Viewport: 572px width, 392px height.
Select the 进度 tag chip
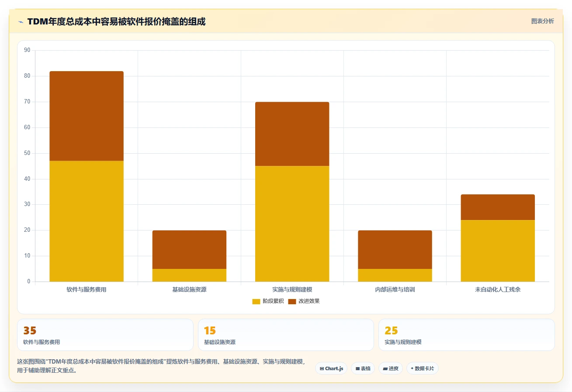click(391, 368)
